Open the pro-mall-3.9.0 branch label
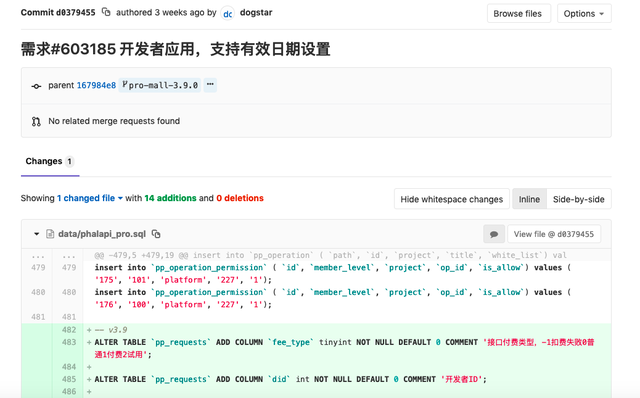 click(x=160, y=85)
